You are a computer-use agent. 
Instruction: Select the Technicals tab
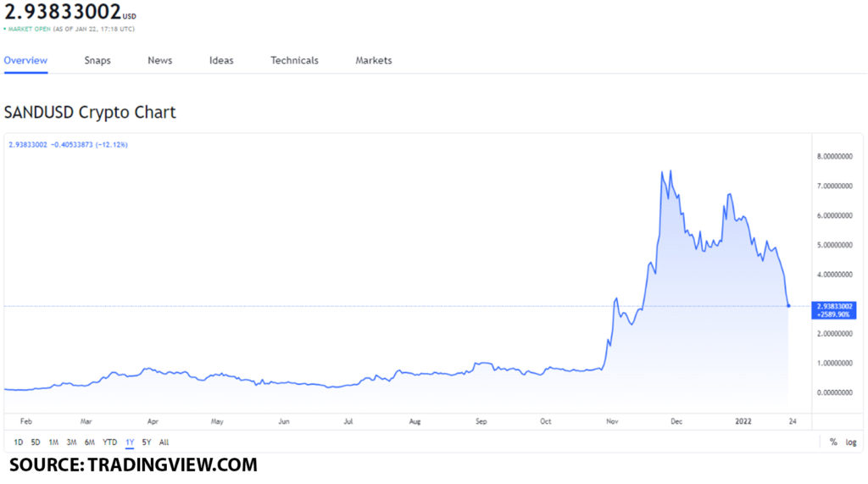[294, 60]
